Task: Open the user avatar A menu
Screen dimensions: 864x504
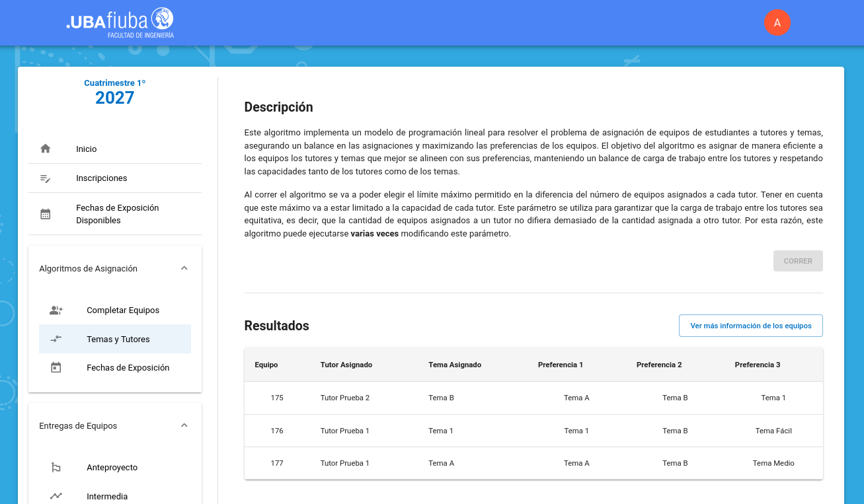Action: coord(777,22)
